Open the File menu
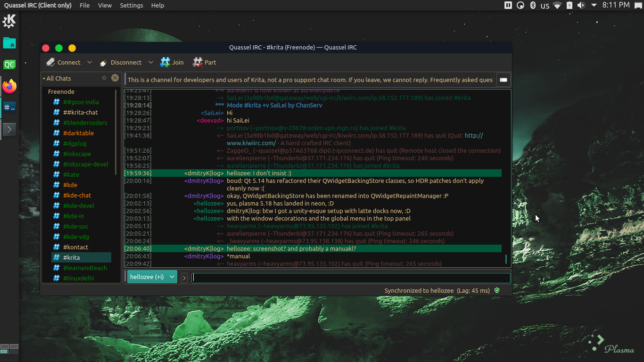This screenshot has height=362, width=644. (84, 5)
